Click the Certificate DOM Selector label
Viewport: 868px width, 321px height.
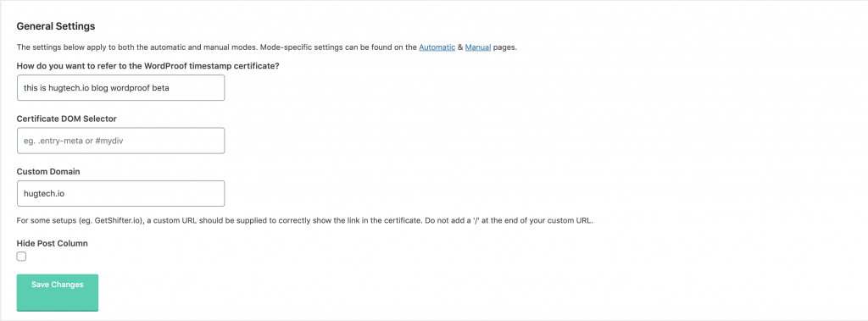66,119
